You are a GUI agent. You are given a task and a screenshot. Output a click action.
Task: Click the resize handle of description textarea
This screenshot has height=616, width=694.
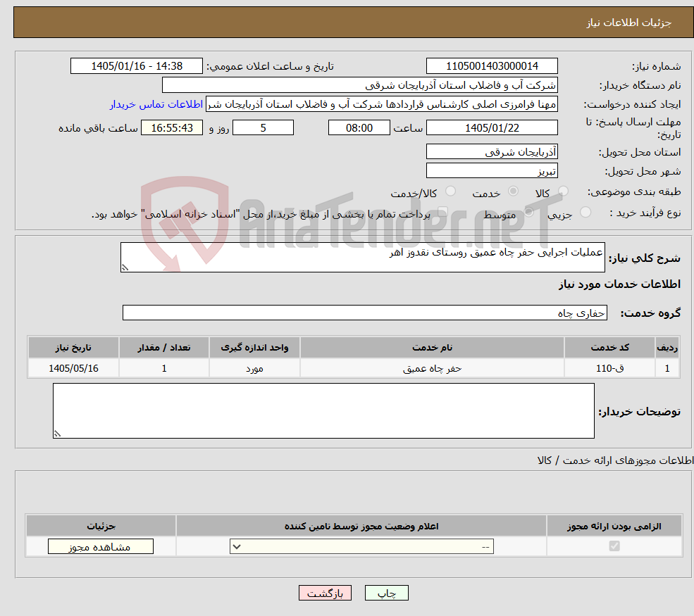point(125,268)
